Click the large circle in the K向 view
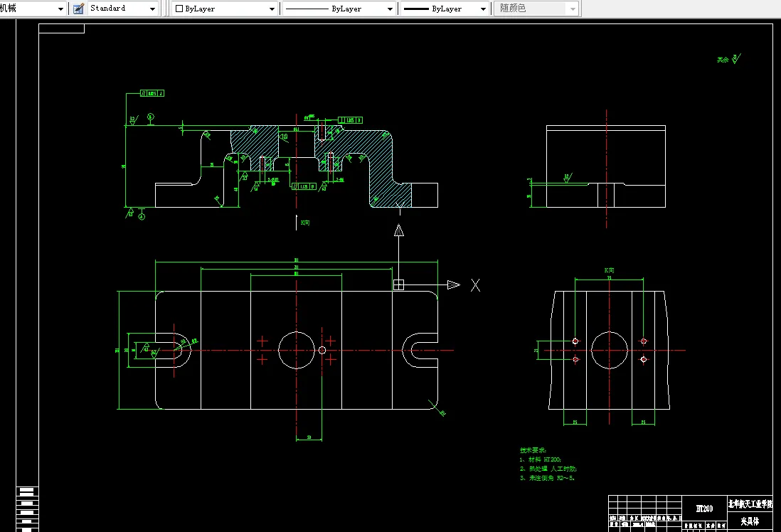Viewport: 781px width, 532px height. point(610,350)
